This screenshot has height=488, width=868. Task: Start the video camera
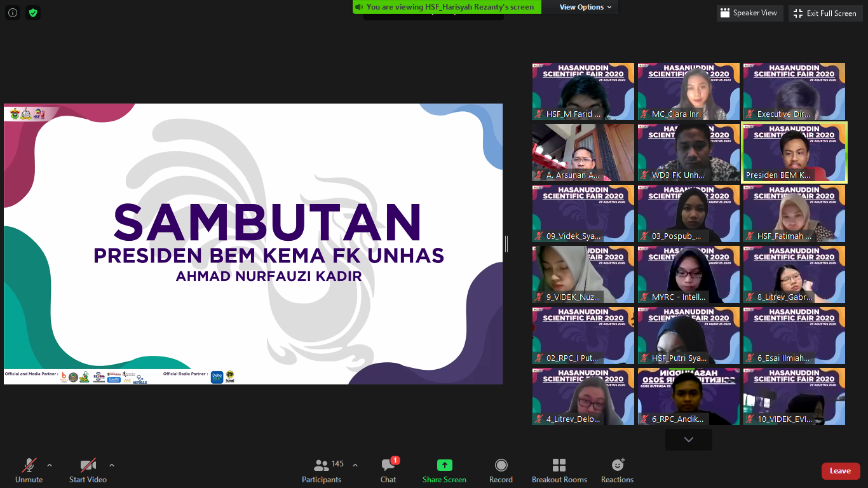88,471
